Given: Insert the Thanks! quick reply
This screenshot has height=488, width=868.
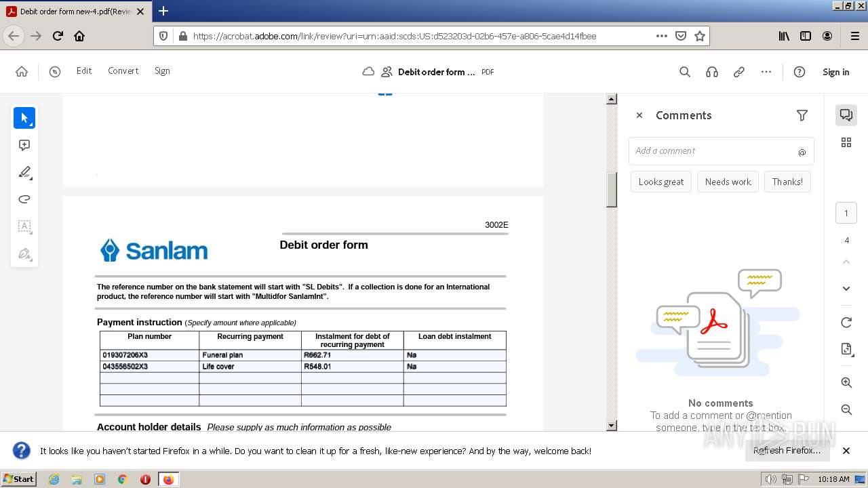Looking at the screenshot, I should [787, 182].
